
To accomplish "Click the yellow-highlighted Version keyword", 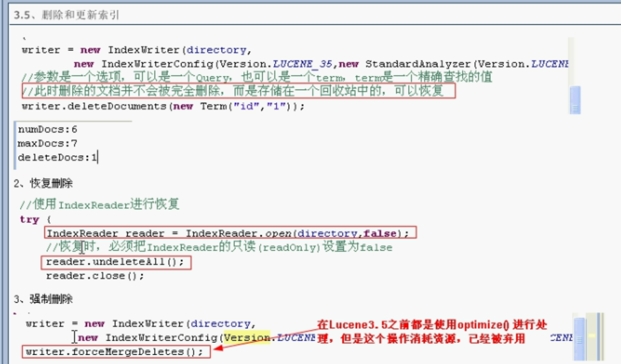I will 247,338.
